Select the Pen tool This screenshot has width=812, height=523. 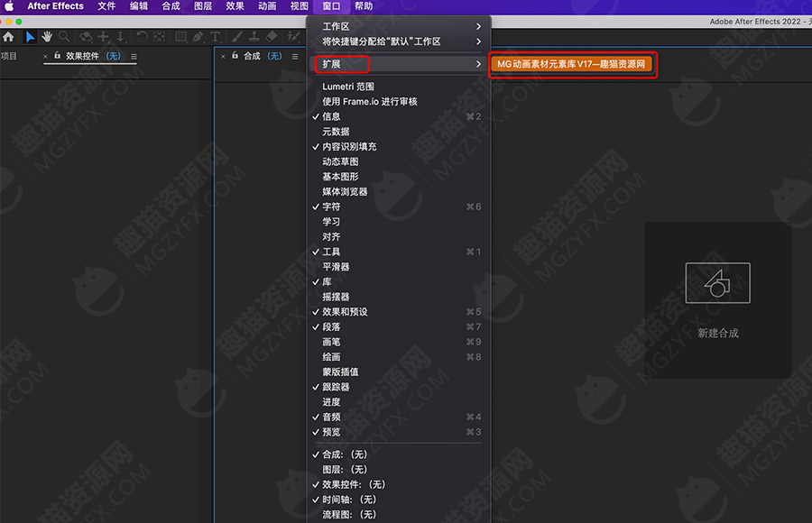(198, 37)
